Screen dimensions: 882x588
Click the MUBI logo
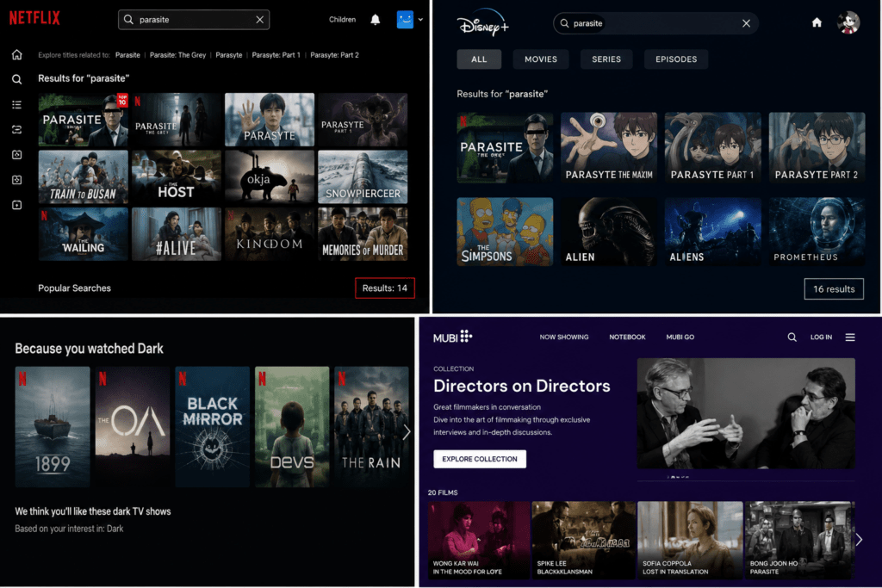point(452,337)
